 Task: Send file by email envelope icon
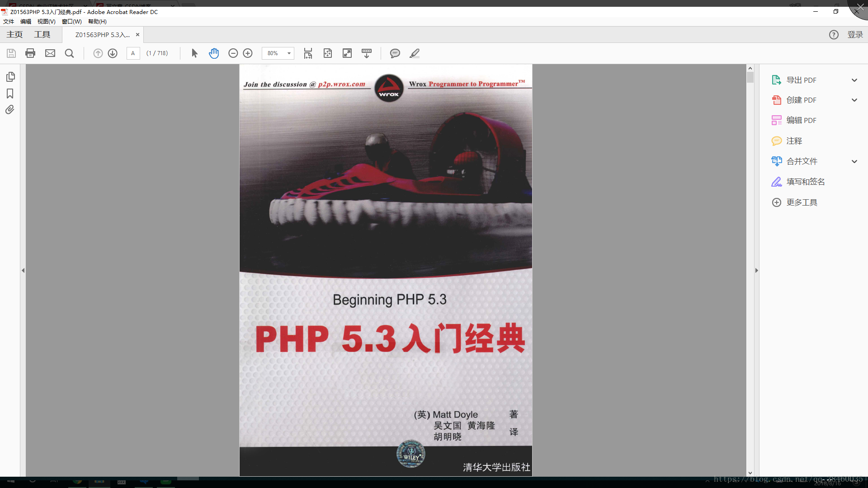(x=50, y=53)
